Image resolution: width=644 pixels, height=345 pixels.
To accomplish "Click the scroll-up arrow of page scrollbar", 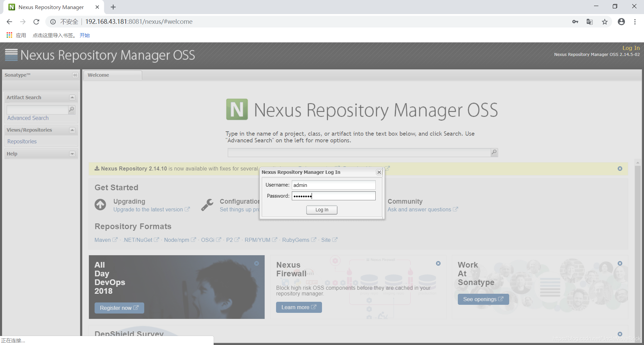I will coord(638,162).
